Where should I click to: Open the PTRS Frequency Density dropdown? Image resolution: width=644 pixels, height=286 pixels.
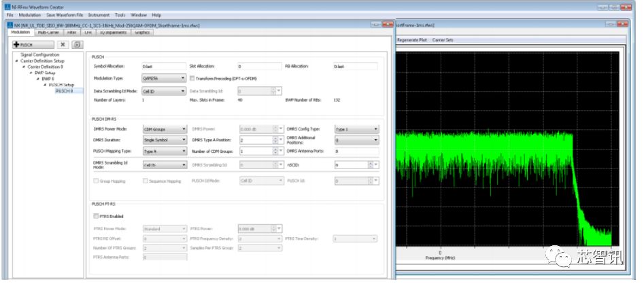coord(260,238)
